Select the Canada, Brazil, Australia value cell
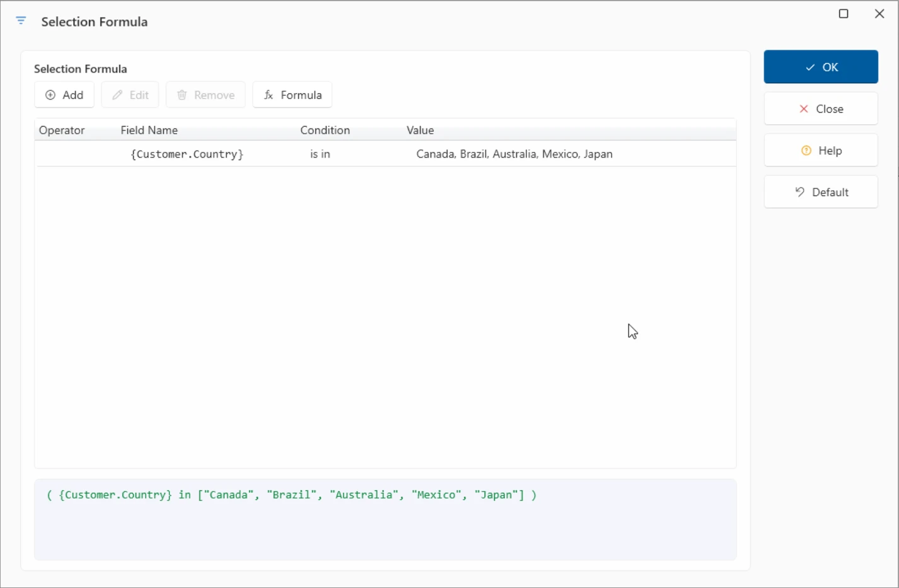Image resolution: width=899 pixels, height=588 pixels. click(x=514, y=154)
